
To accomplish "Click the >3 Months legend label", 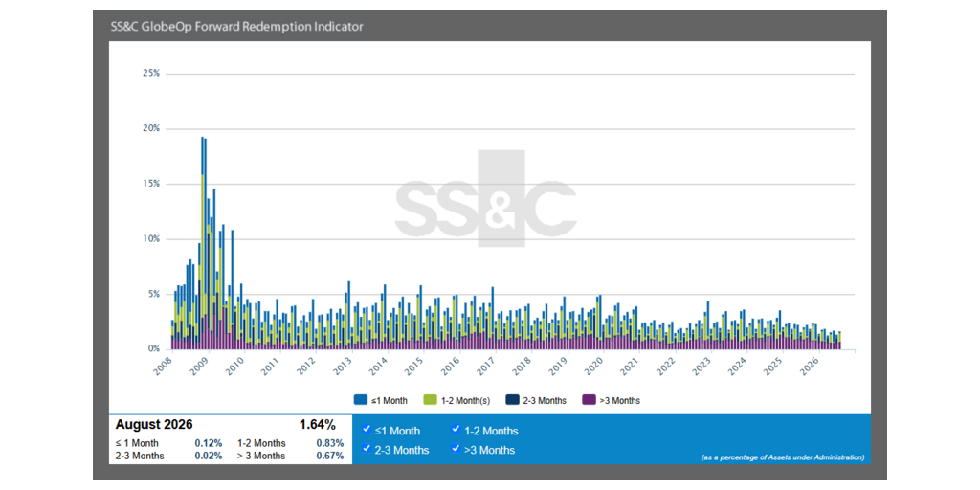I will [619, 400].
